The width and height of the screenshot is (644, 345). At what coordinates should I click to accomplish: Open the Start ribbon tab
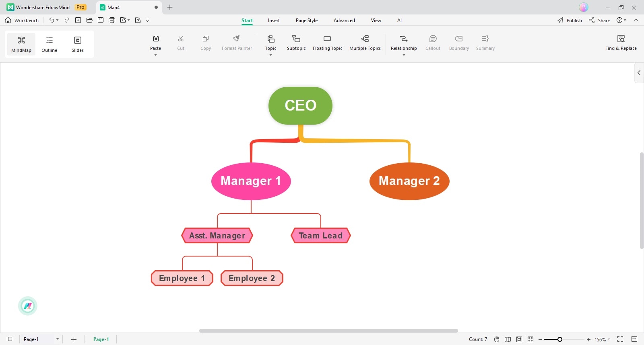point(247,21)
